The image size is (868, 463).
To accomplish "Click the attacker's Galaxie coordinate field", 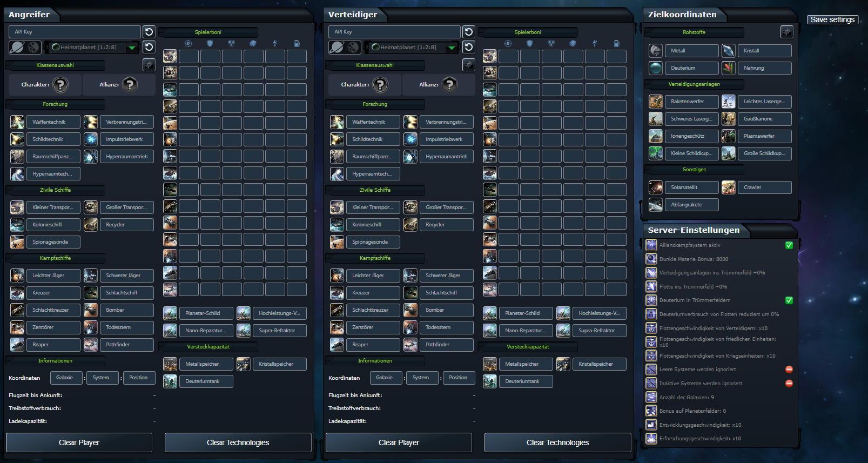I will coord(66,378).
